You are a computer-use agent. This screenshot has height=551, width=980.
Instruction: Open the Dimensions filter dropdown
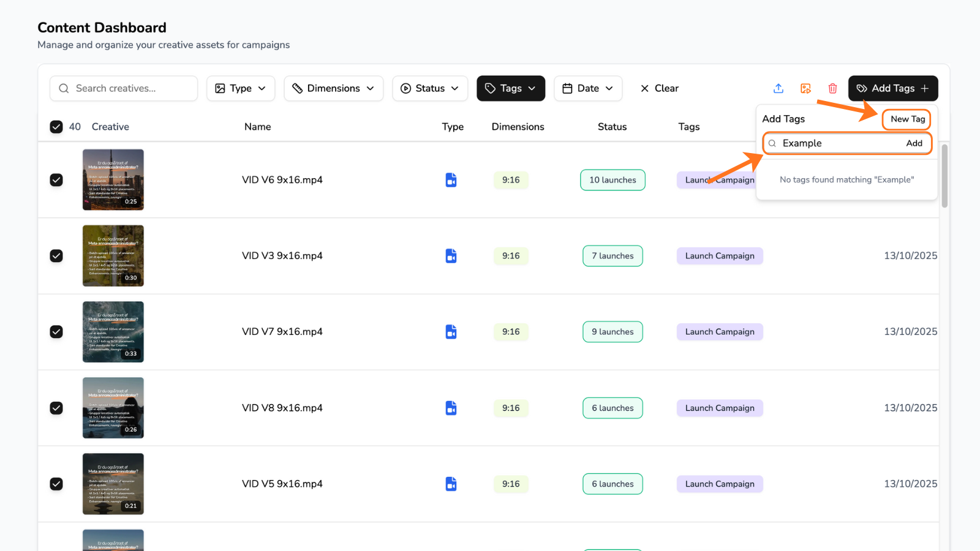tap(334, 88)
